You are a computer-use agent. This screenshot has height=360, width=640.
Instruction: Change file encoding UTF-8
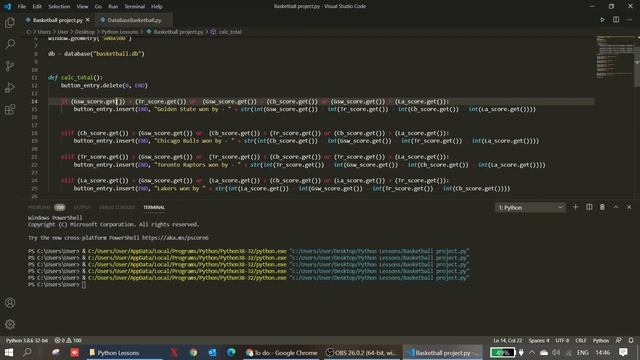click(x=562, y=340)
